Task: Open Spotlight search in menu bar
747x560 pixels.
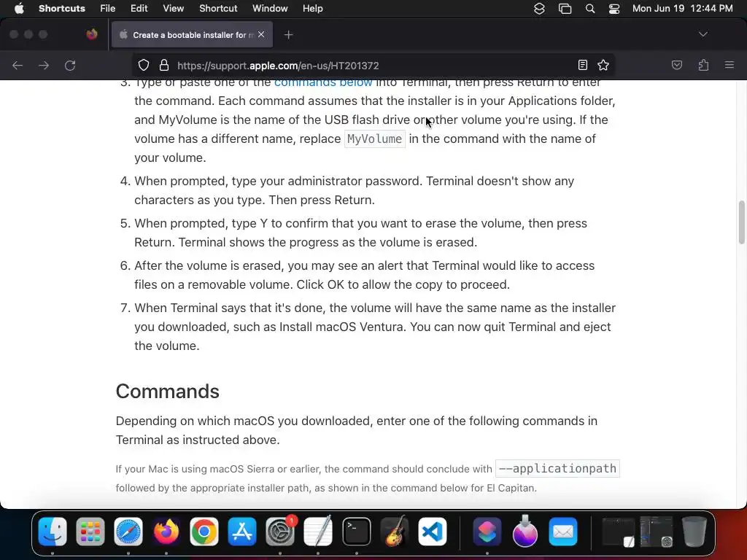Action: (x=589, y=9)
